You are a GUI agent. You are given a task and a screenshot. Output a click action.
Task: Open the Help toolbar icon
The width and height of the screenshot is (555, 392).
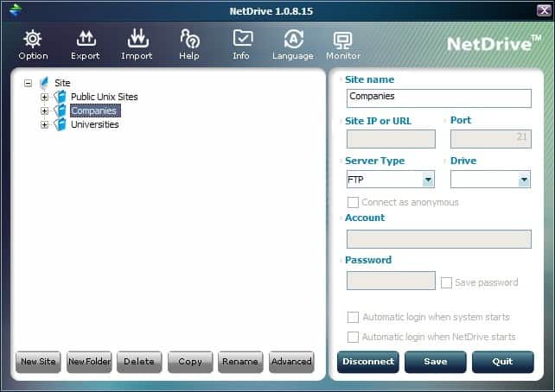189,39
